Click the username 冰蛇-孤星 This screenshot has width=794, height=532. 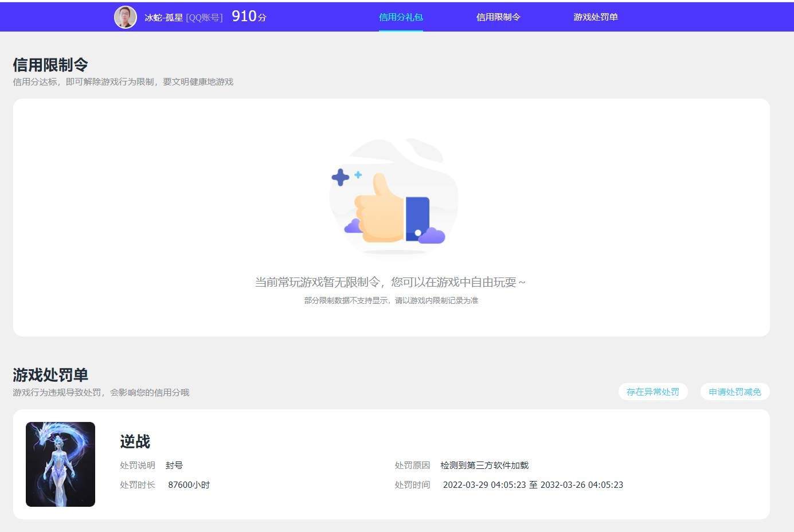[x=163, y=18]
